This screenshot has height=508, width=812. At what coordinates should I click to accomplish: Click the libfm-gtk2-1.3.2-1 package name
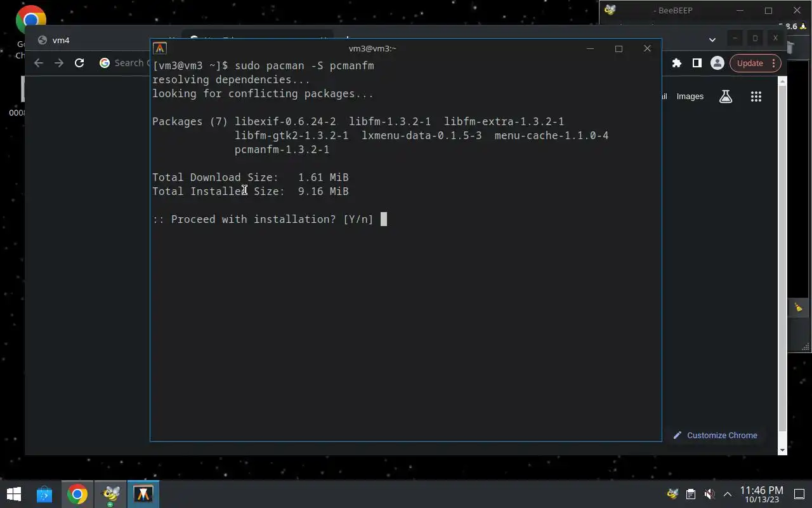tap(292, 136)
